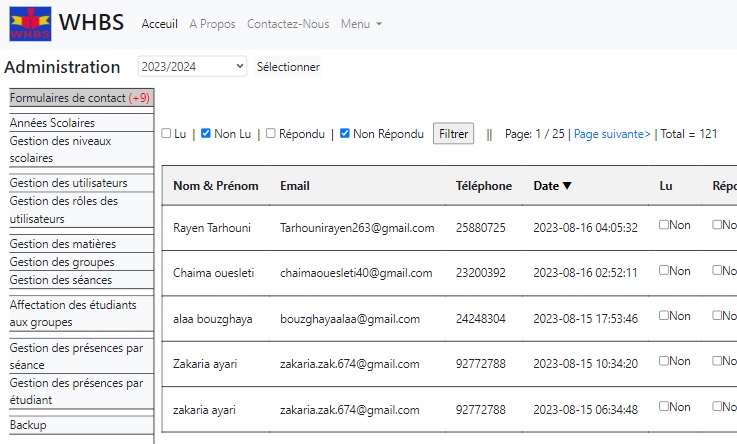Viewport: 737px width, 444px height.
Task: Click the WHBS logo icon
Action: click(x=30, y=24)
